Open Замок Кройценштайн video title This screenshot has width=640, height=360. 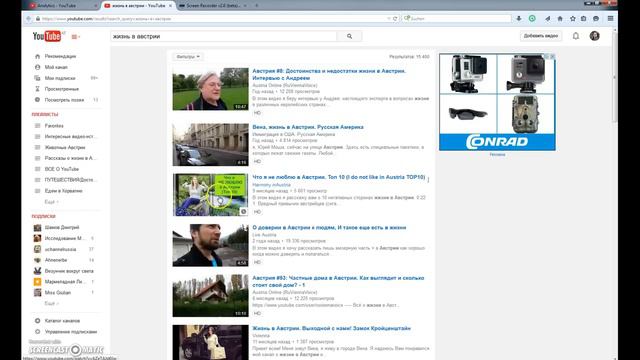(331, 329)
